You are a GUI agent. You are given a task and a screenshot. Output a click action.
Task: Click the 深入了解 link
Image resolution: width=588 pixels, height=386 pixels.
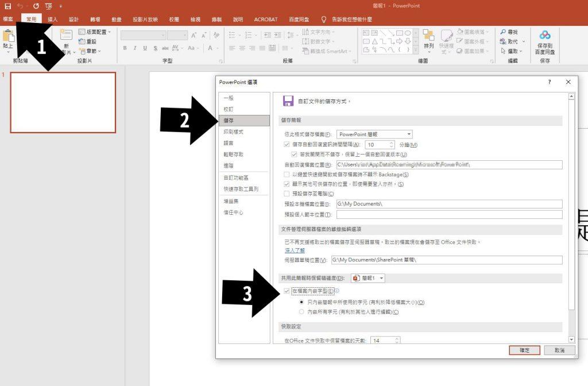coord(295,250)
